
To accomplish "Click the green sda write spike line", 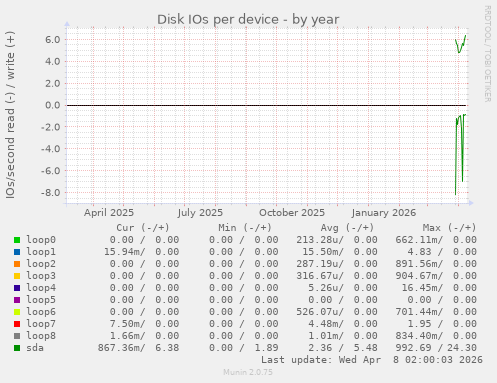I will (460, 44).
